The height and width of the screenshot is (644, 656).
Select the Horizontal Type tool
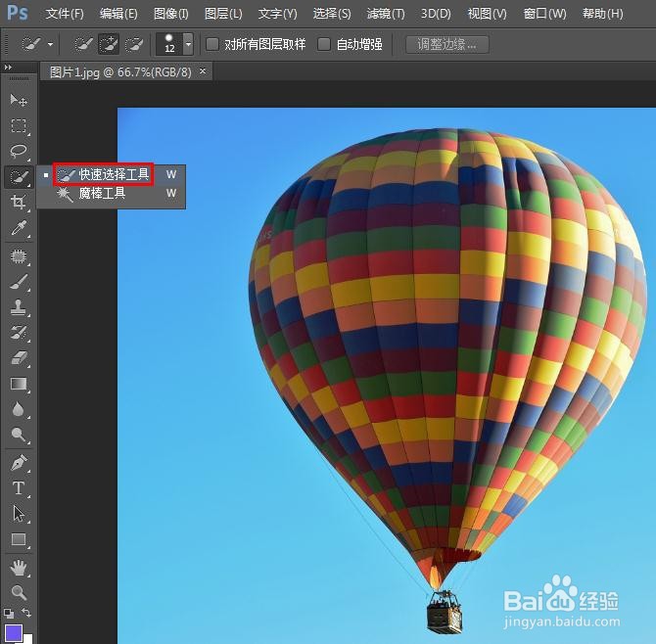point(19,488)
